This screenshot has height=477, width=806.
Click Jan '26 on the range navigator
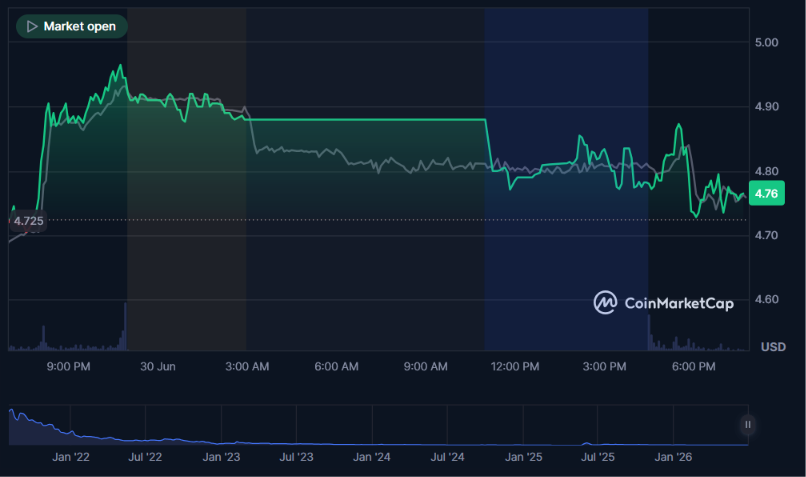[x=673, y=457]
